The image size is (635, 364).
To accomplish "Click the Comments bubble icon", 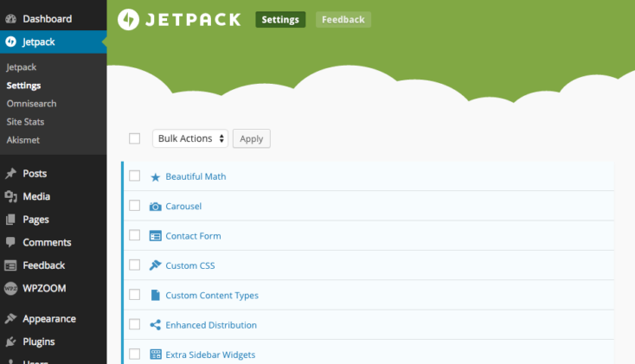I will pos(11,242).
